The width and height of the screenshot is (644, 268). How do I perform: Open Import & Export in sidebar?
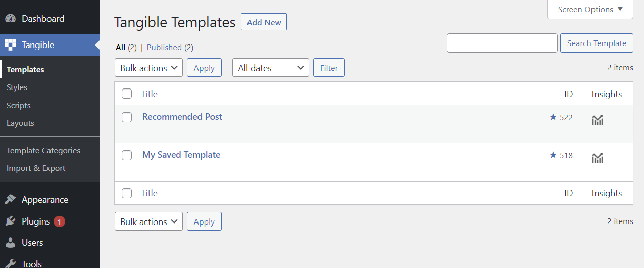point(36,168)
